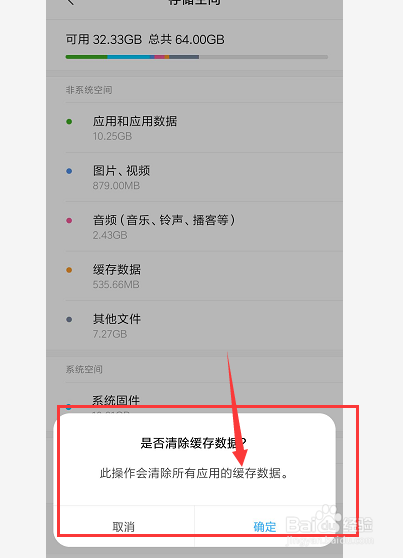
Task: Click the blue segment of storage bar
Action: coord(129,57)
